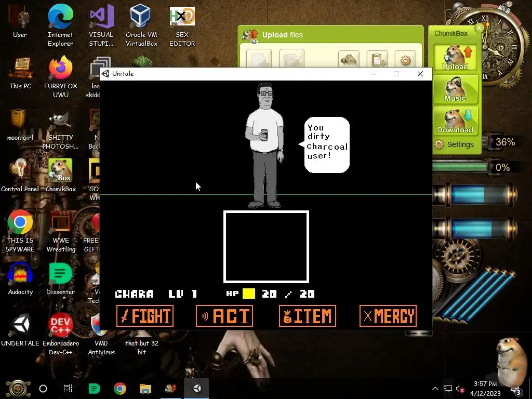
Task: Launch FURRYFOX UWU Firefox icon
Action: pyautogui.click(x=60, y=77)
